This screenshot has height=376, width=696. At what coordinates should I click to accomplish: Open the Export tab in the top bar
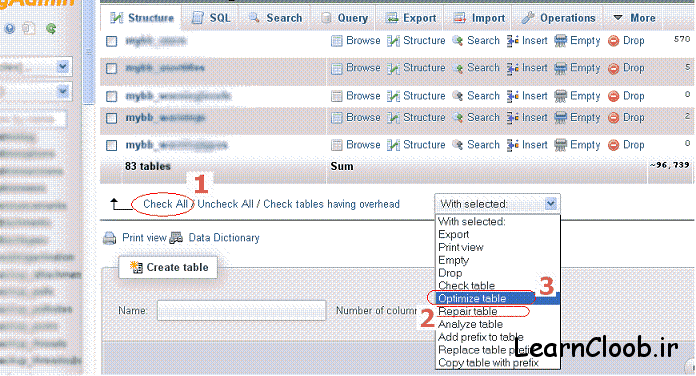411,18
